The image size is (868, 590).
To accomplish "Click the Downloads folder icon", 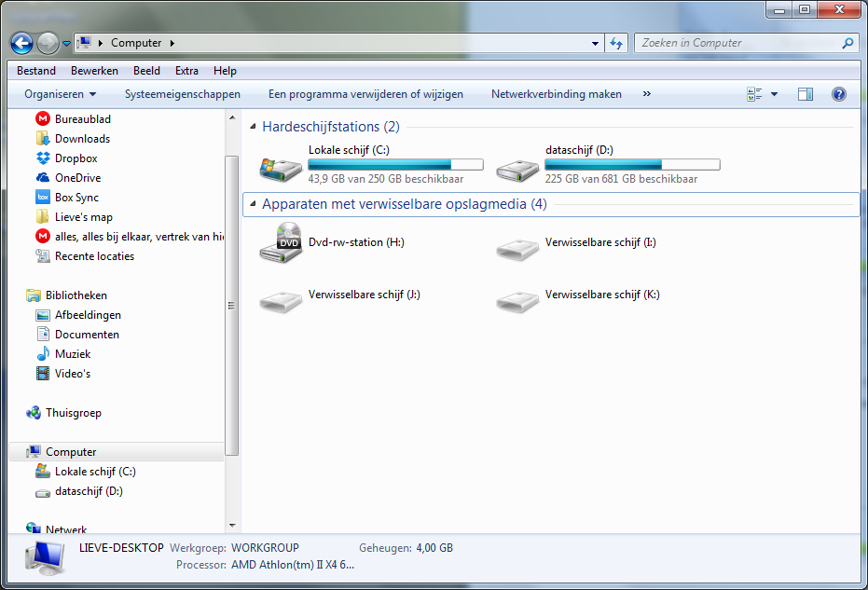I will click(x=43, y=138).
